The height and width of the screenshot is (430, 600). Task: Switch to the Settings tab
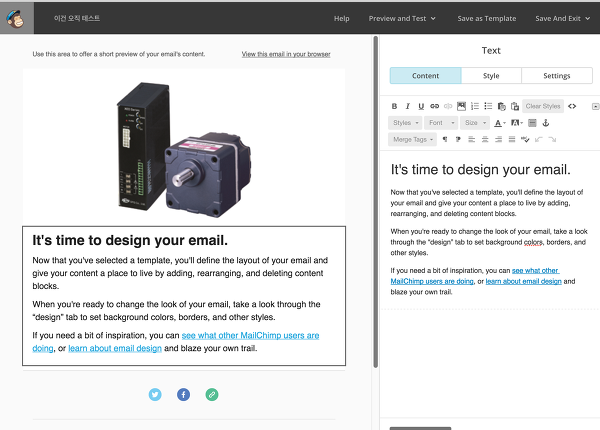[x=557, y=76]
